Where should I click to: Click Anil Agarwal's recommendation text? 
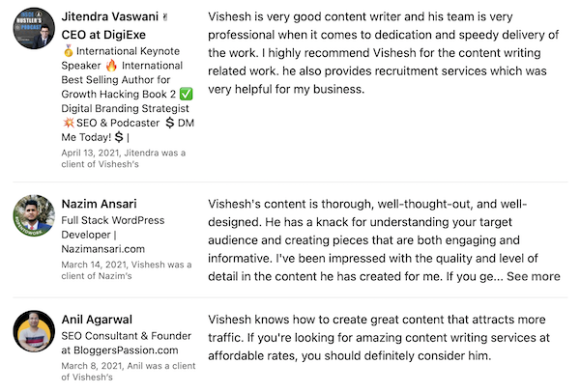379,337
